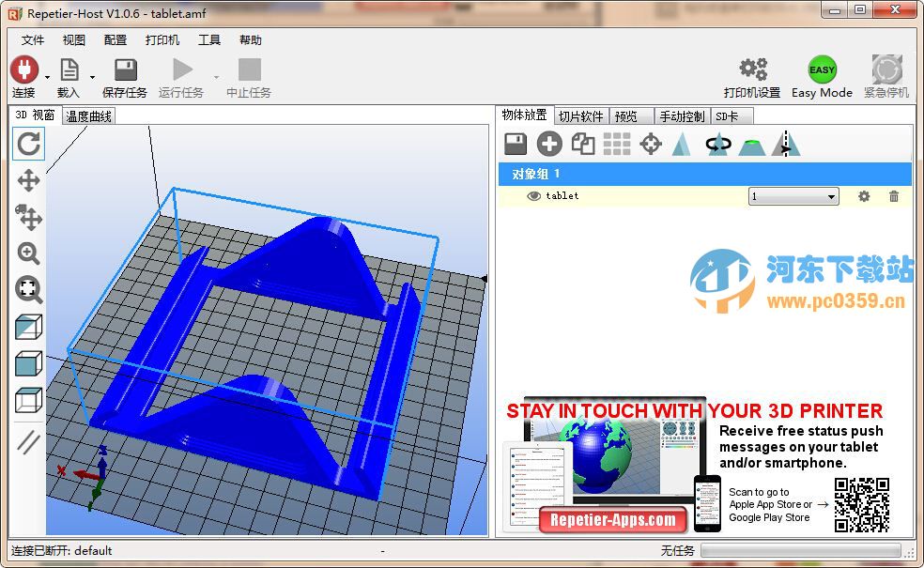
Task: Select the scale object tool
Action: tap(682, 144)
